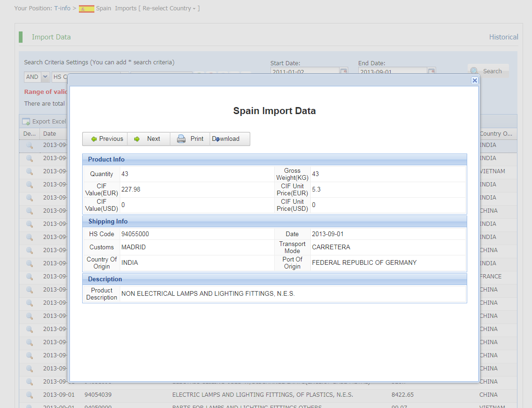Click the Export Excel icon

pos(26,122)
